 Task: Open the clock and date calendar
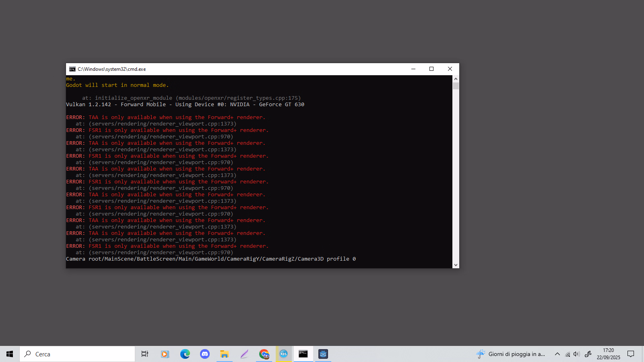tap(608, 354)
